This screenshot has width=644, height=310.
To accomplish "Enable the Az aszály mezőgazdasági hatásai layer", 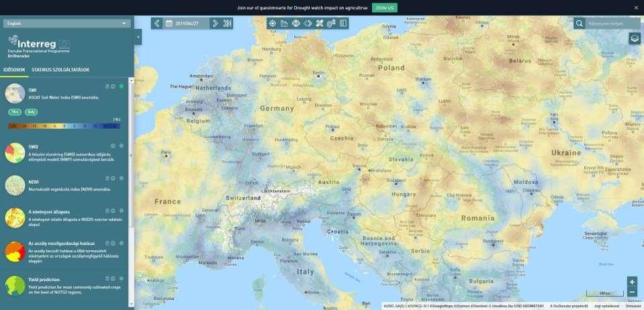I will point(122,243).
